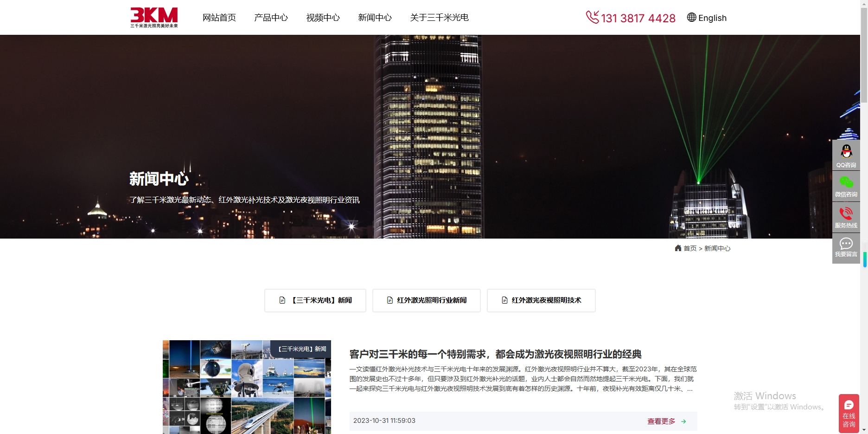The height and width of the screenshot is (434, 868).
Task: Open the QQ咨询 sidebar icon
Action: tap(846, 152)
